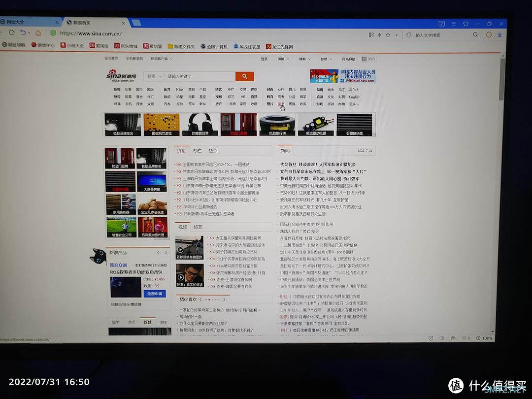The height and width of the screenshot is (399, 532).
Task: Switch to the 专栏 tab
Action: (x=197, y=151)
